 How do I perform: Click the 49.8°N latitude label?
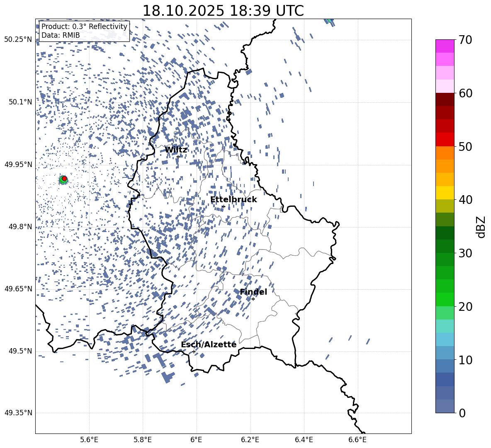tap(20, 227)
